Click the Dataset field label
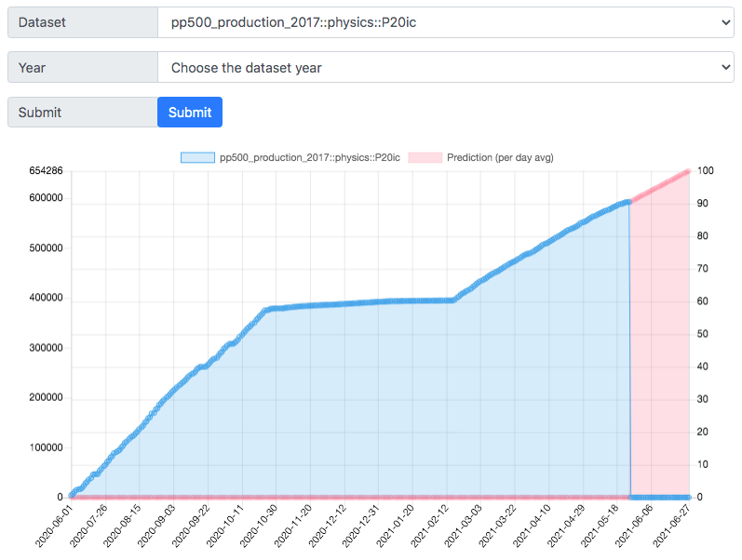This screenshot has height=560, width=742. pos(42,22)
